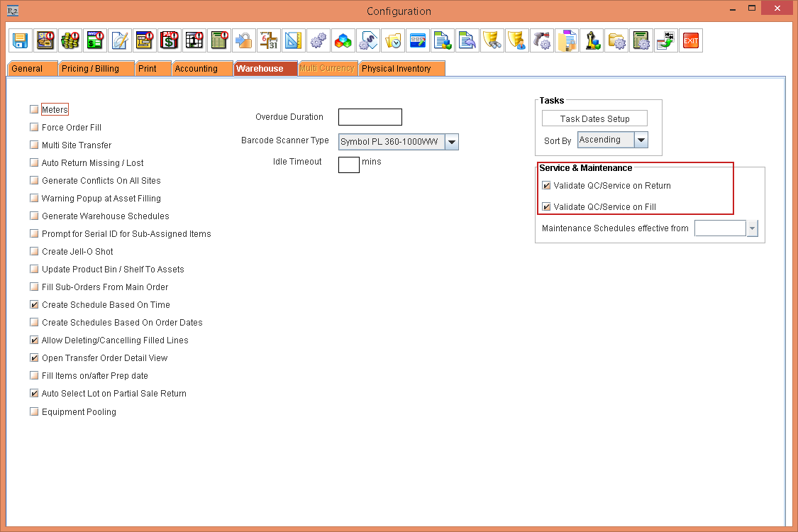The image size is (798, 532).
Task: Expand Maintenance Schedules effective from date dropdown
Action: pos(752,228)
